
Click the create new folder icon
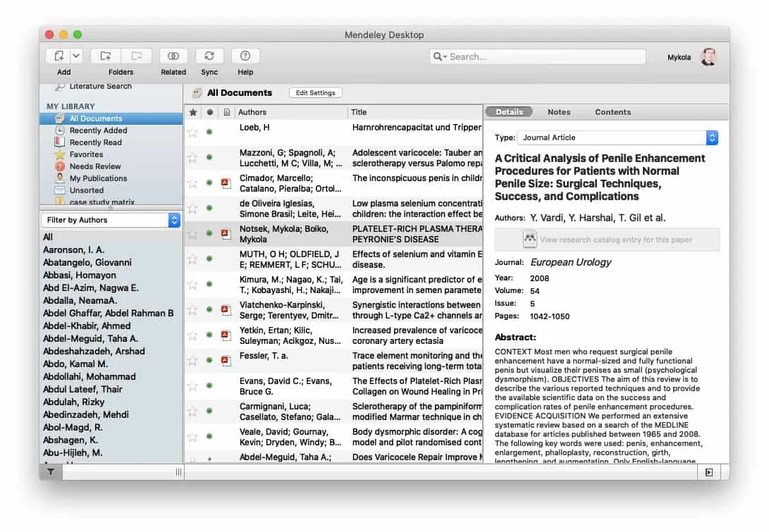[x=106, y=56]
